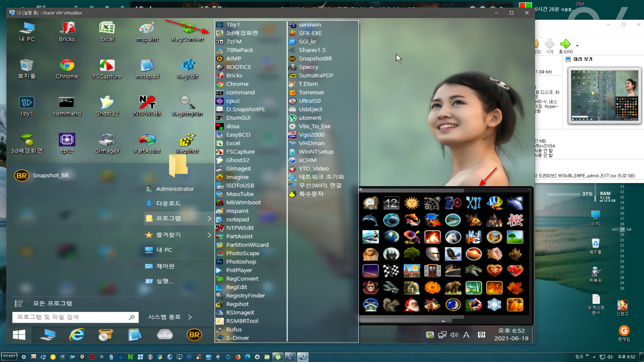Image resolution: width=644 pixels, height=362 pixels.
Task: Launch FSCapture from the desktop
Action: tap(107, 69)
